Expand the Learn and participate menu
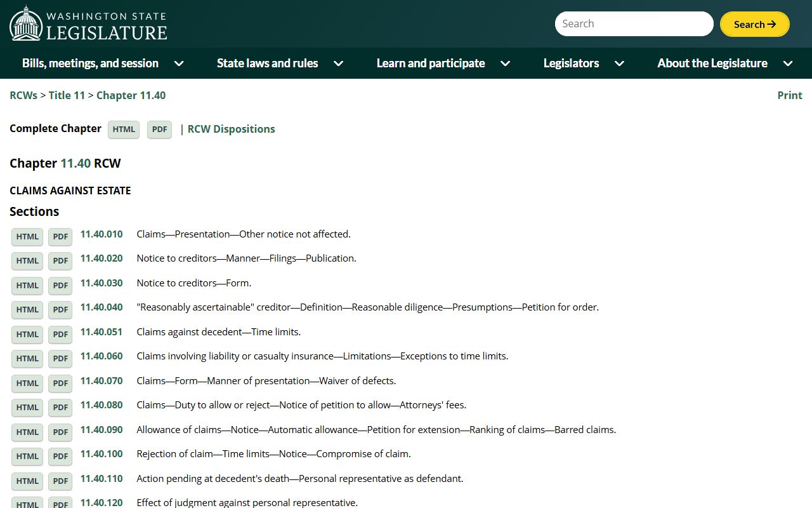This screenshot has height=508, width=812. (443, 63)
